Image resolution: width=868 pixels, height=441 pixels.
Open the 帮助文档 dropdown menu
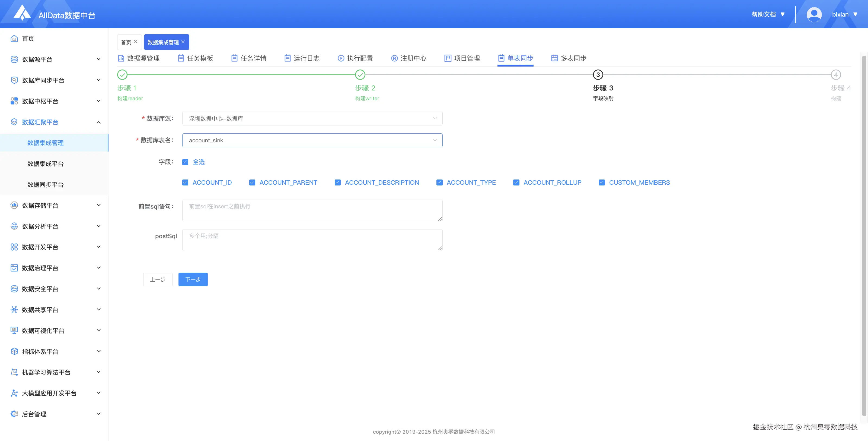[769, 14]
